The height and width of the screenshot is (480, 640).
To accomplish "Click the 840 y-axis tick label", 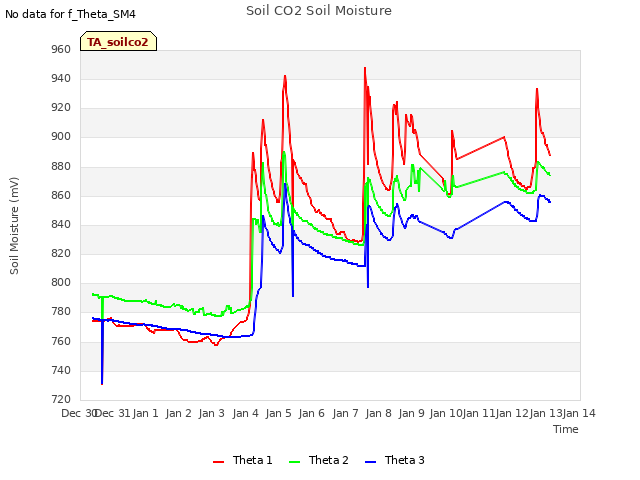I will pos(61,224).
